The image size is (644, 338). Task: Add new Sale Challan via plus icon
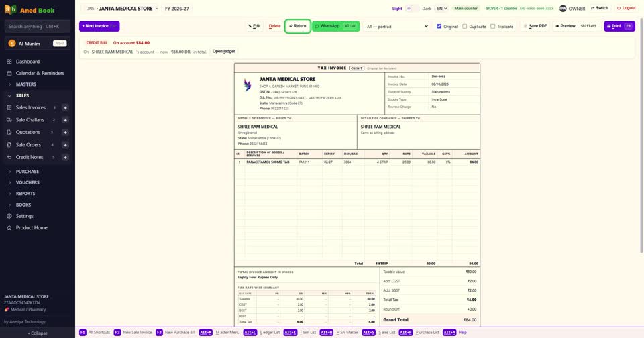pyautogui.click(x=65, y=120)
